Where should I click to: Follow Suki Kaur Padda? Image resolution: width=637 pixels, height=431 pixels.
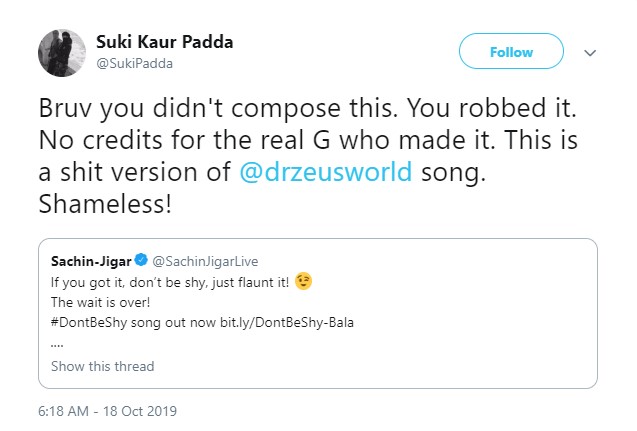(510, 52)
